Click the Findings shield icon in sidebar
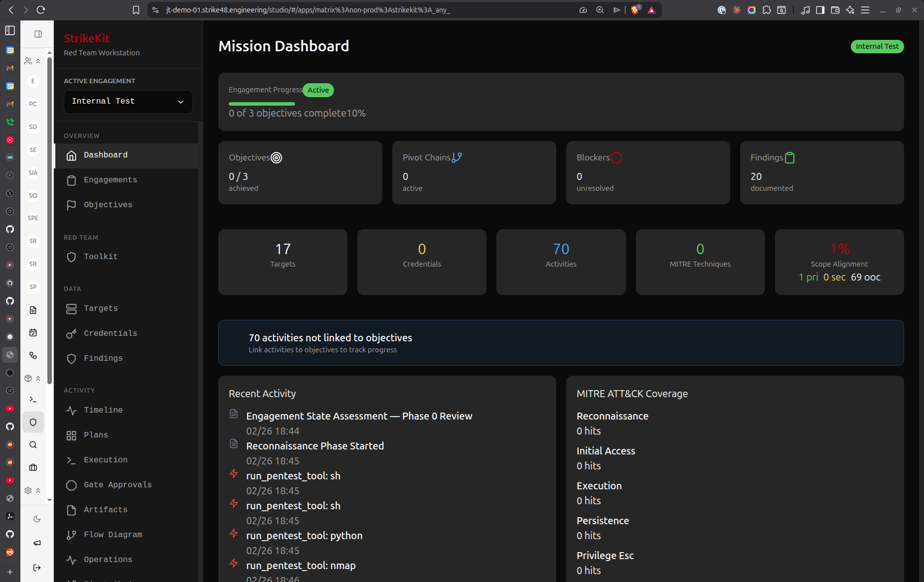924x582 pixels. [x=71, y=359]
